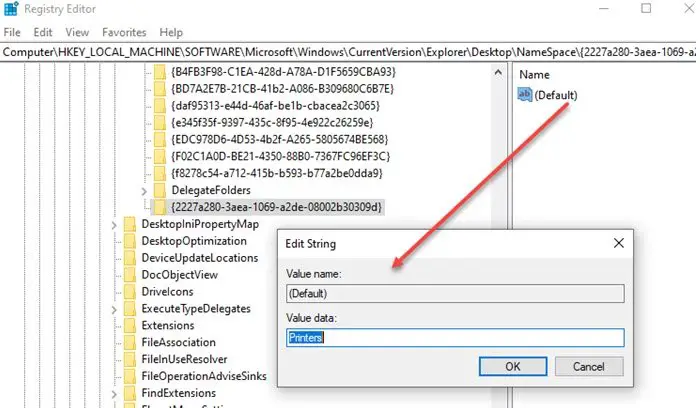Click the FileAssociation folder icon
The image size is (700, 408).
click(x=129, y=343)
